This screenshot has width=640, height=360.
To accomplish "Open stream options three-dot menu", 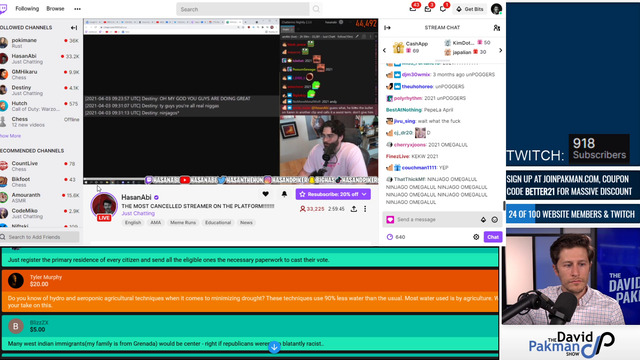I will tap(365, 209).
